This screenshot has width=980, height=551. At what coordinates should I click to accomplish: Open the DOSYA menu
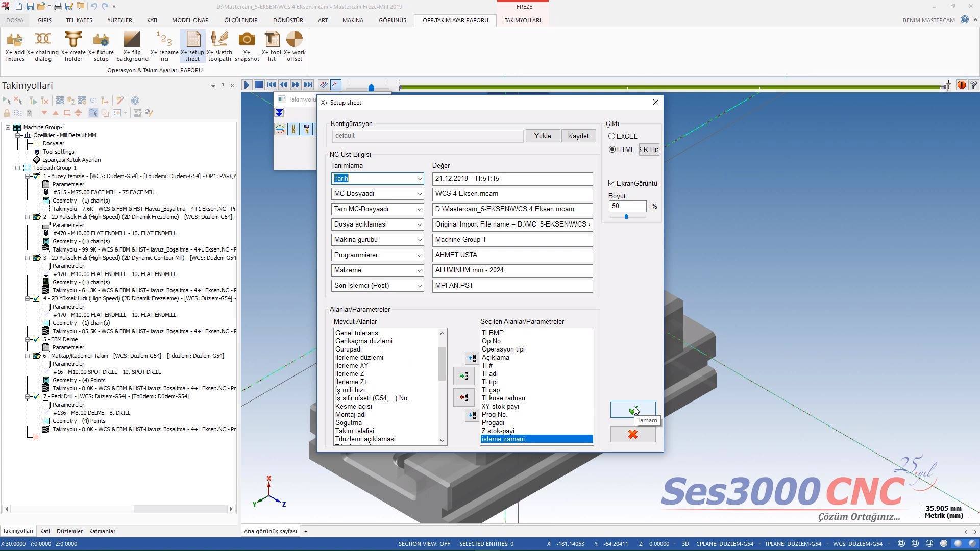(x=15, y=20)
